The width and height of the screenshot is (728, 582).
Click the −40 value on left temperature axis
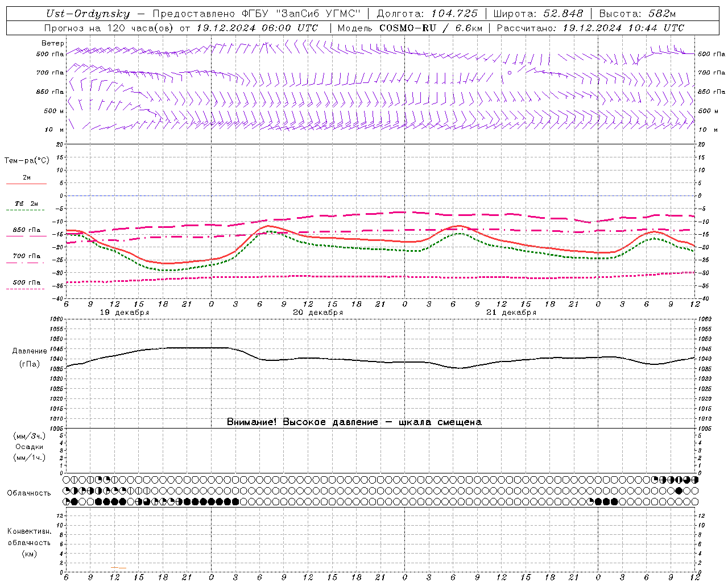[x=58, y=299]
